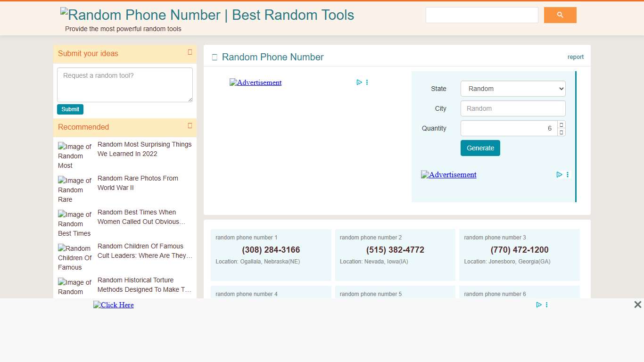Open the three-dot ad options next to top advertisement

[x=367, y=82]
